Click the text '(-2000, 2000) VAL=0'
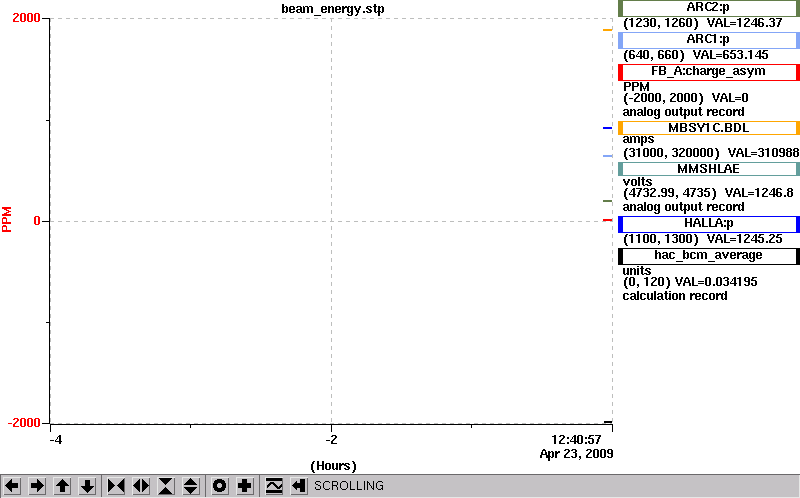800x498 pixels. coord(685,98)
